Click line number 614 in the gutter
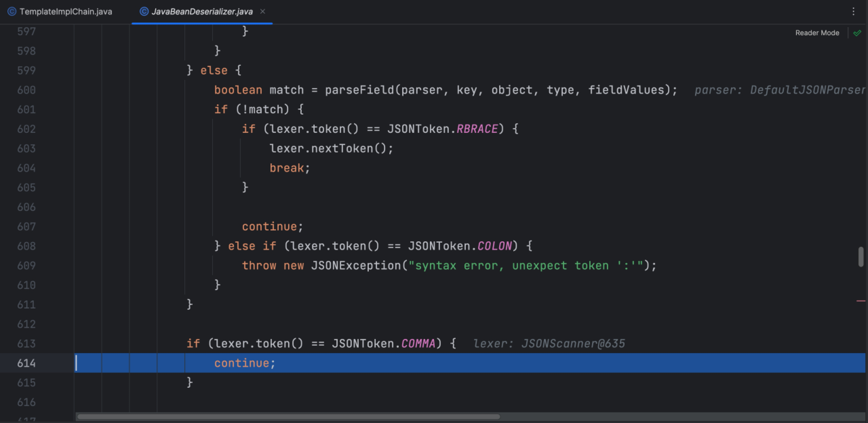 pos(26,363)
